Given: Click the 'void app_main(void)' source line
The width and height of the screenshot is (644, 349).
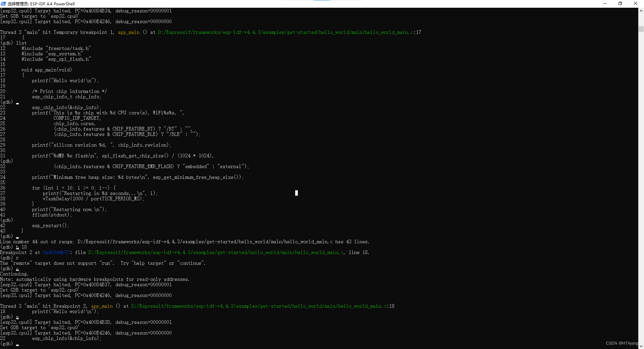Looking at the screenshot, I should (47, 70).
